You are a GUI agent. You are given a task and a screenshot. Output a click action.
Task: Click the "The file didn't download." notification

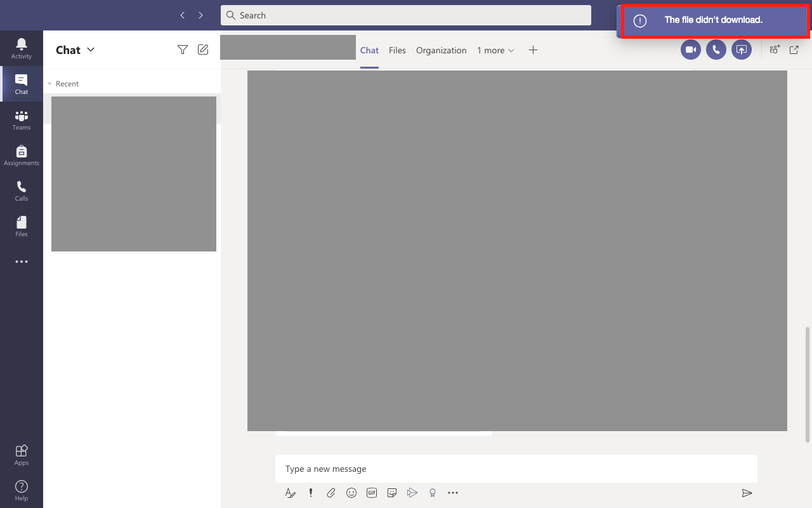click(715, 20)
